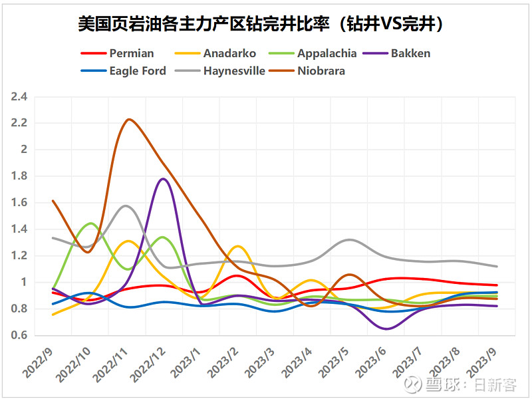Click the blue Eagle Ford legend line marker
Image resolution: width=532 pixels, height=401 pixels.
tap(92, 70)
